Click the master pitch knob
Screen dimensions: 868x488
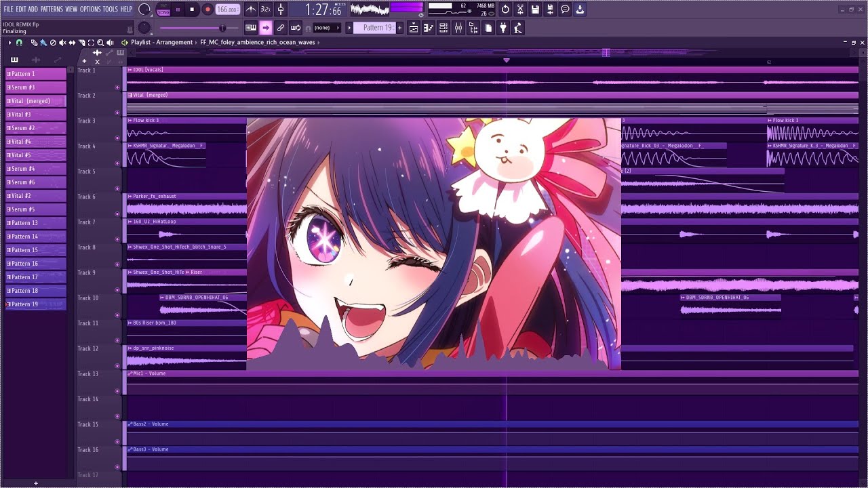[x=144, y=28]
